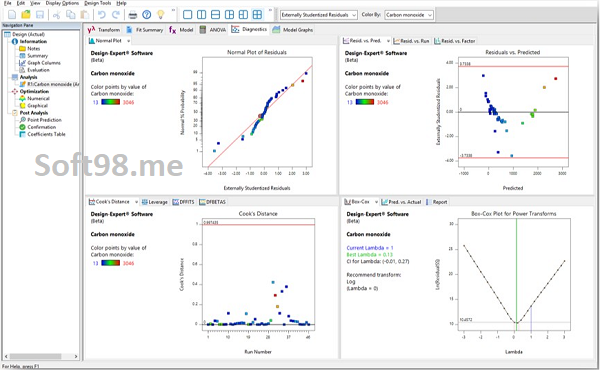Image resolution: width=600 pixels, height=371 pixels.
Task: Open the Color By Carbon monoxide dropdown
Action: click(409, 15)
